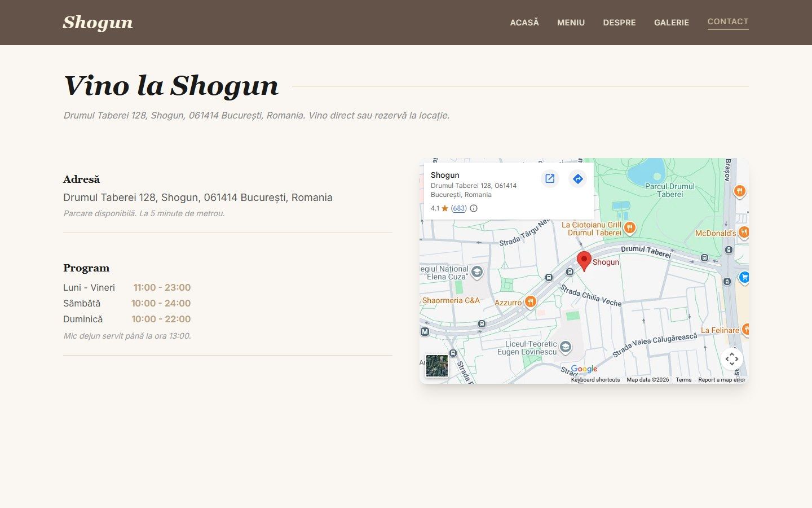The width and height of the screenshot is (812, 508).
Task: Click the Sâmbătă hours 10:00 - 24:00
Action: (161, 303)
